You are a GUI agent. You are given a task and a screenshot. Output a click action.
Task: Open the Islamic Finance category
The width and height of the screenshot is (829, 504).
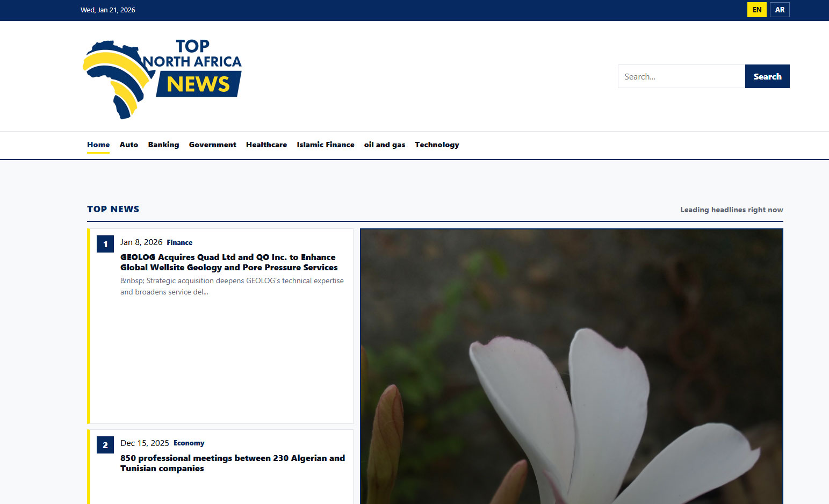[326, 145]
